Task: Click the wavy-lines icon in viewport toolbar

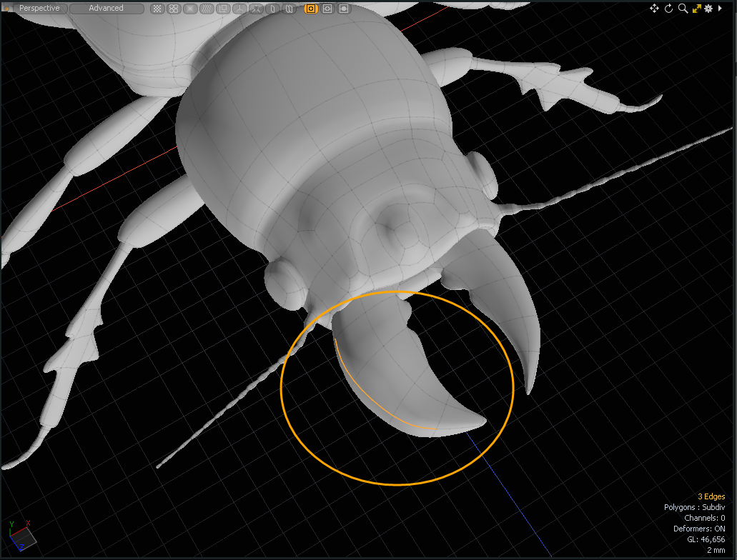Action: [208, 9]
